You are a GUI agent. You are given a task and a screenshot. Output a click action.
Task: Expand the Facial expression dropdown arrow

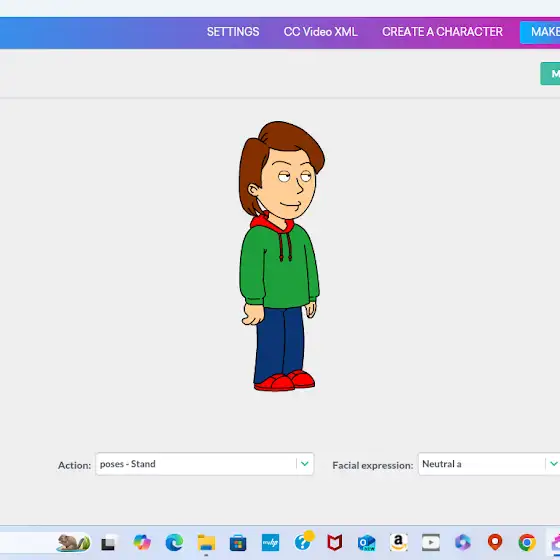(554, 464)
